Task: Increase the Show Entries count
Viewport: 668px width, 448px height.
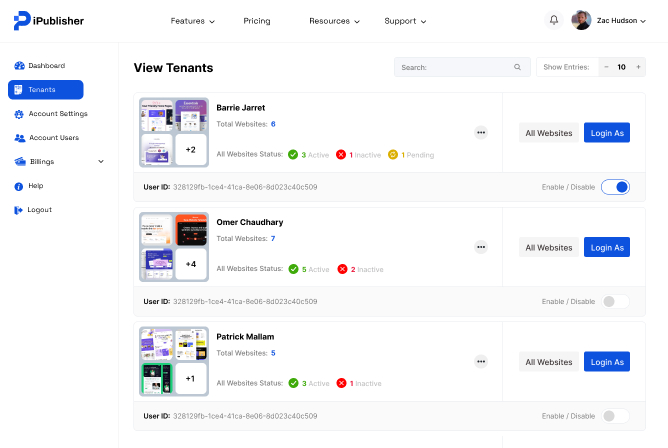Action: 638,67
